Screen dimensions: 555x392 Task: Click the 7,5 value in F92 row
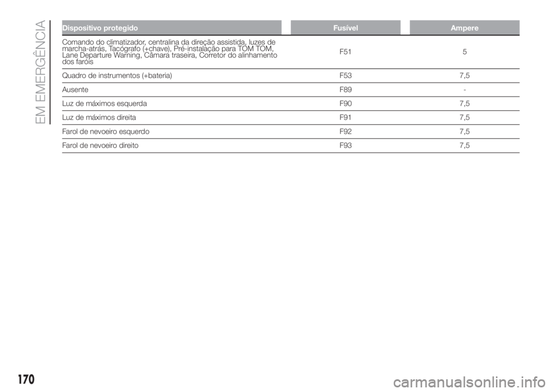click(x=465, y=131)
